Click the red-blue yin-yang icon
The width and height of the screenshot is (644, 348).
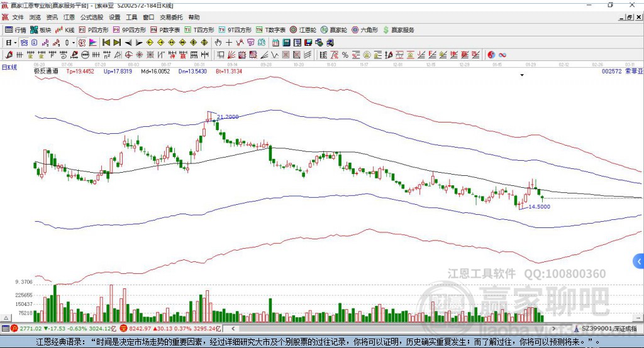(x=491, y=55)
